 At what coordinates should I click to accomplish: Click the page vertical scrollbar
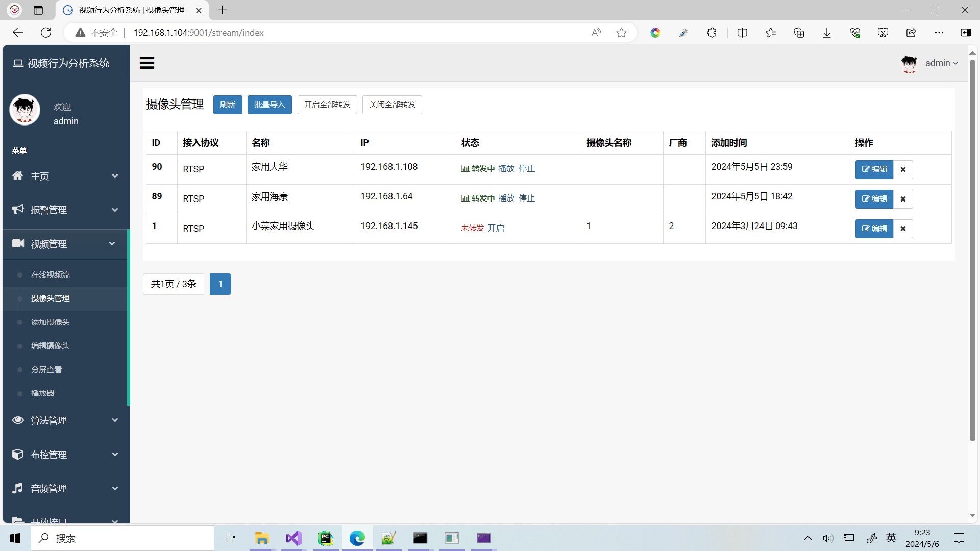pyautogui.click(x=972, y=250)
